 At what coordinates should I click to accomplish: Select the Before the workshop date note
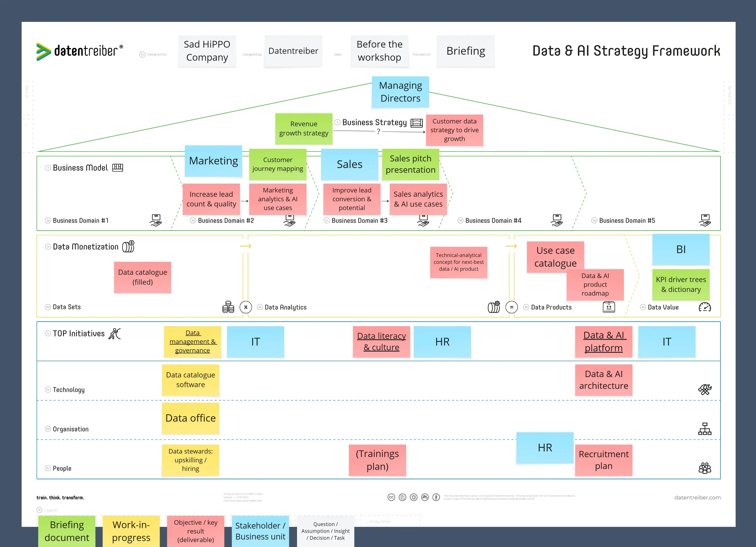coord(380,51)
